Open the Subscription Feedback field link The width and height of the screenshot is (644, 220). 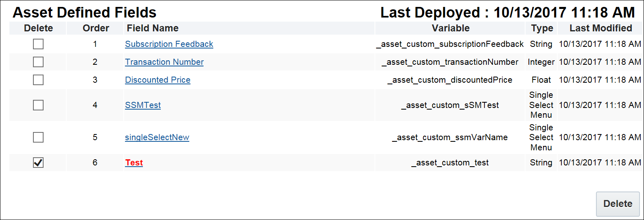(169, 44)
